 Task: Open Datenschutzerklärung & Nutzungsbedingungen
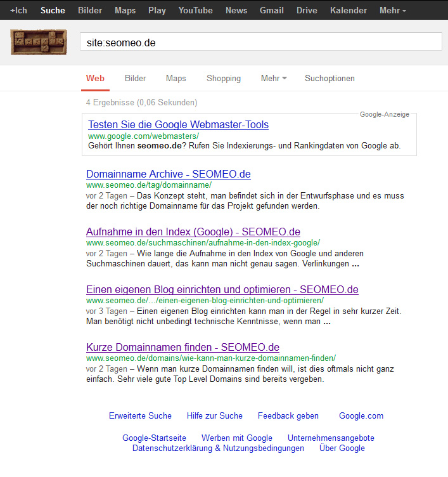pyautogui.click(x=218, y=448)
